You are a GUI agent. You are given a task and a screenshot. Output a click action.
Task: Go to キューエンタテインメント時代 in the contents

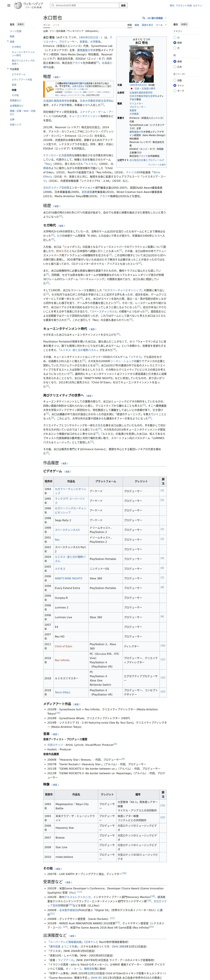click(23, 54)
